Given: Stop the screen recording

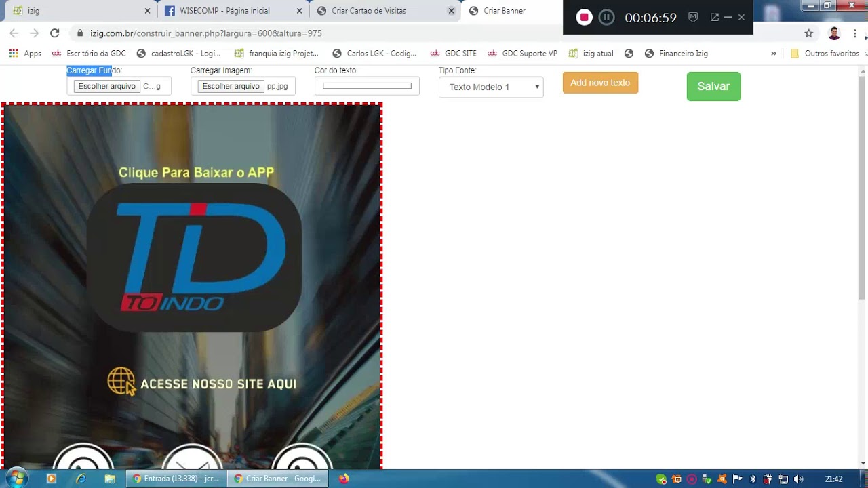Looking at the screenshot, I should tap(584, 18).
